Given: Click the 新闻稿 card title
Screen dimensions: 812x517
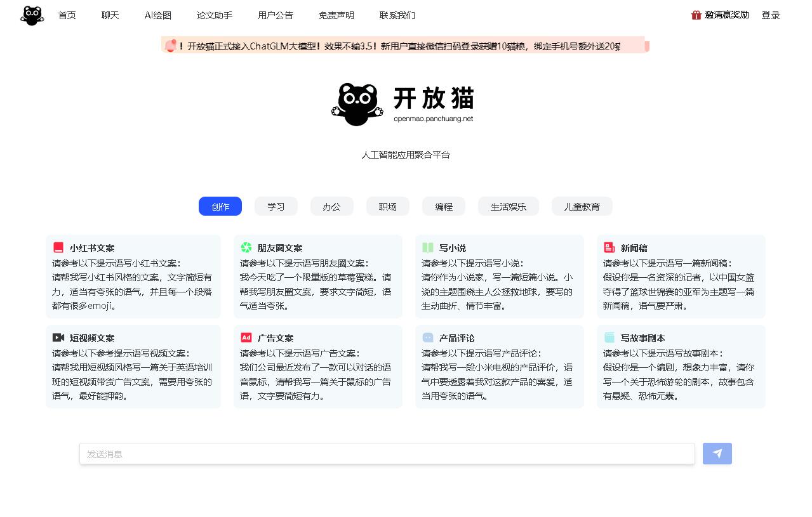Looking at the screenshot, I should (x=634, y=248).
